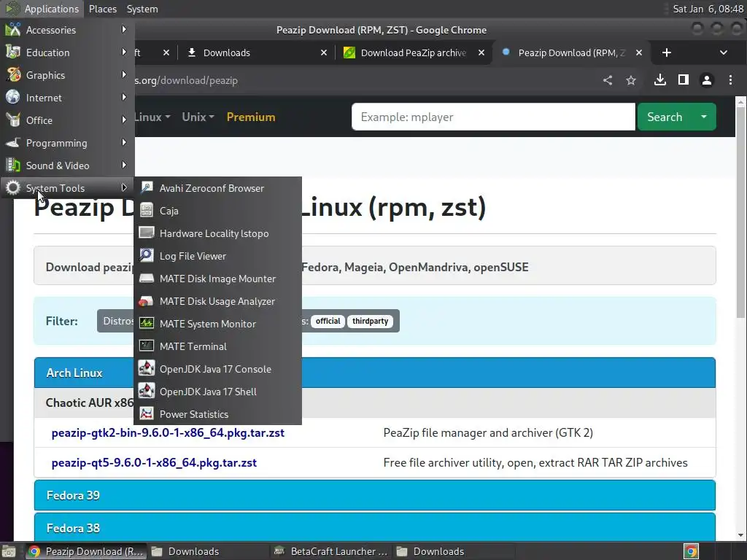Screen dimensions: 747x560
Task: Share this page icon in address bar
Action: [x=608, y=80]
